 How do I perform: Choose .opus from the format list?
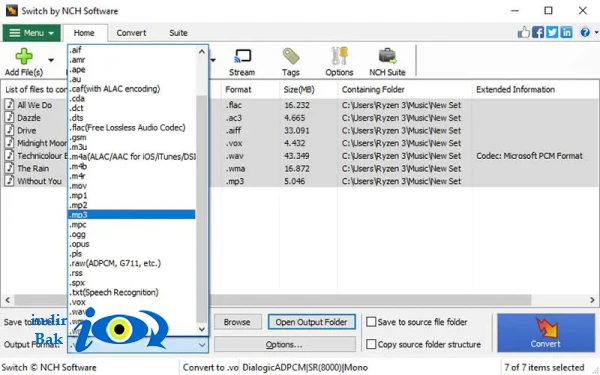click(132, 244)
